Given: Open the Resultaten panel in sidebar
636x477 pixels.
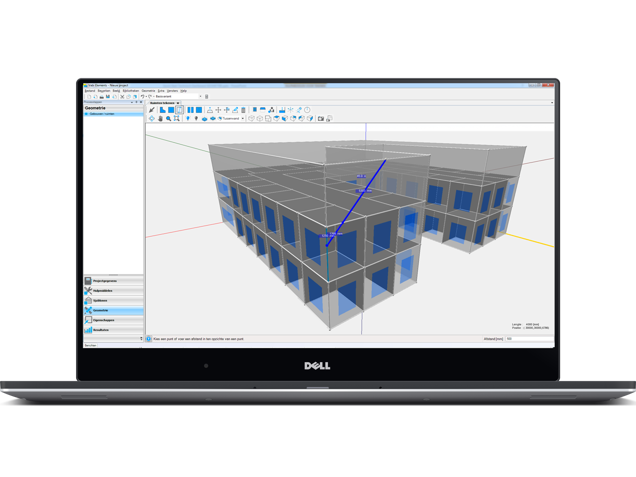Looking at the screenshot, I should pos(102,329).
